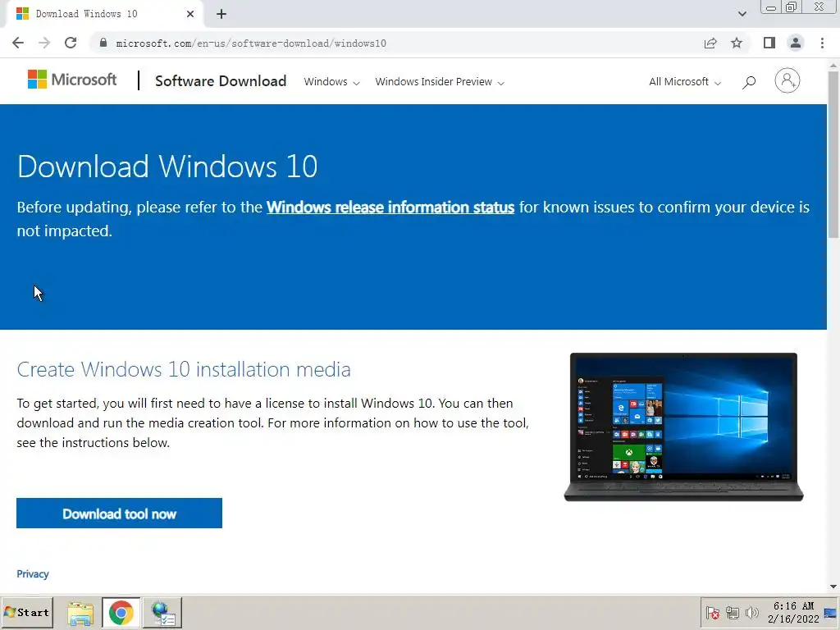Click the taskbar clock showing 6:16 AM

(x=793, y=612)
